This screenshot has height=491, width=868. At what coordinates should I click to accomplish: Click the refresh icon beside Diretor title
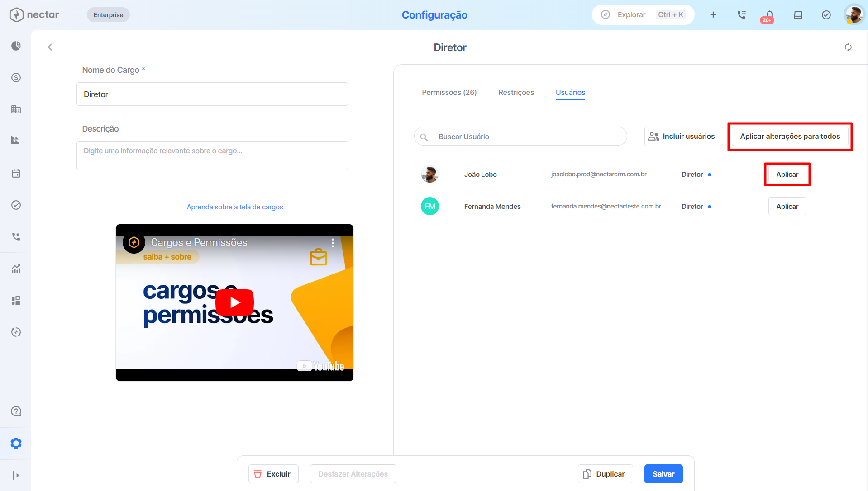pos(848,47)
